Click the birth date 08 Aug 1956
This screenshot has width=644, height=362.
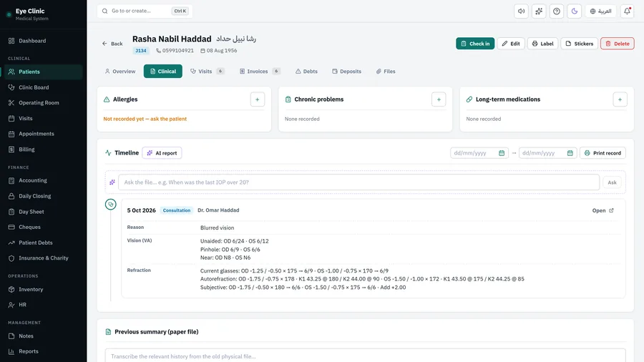[x=218, y=51]
